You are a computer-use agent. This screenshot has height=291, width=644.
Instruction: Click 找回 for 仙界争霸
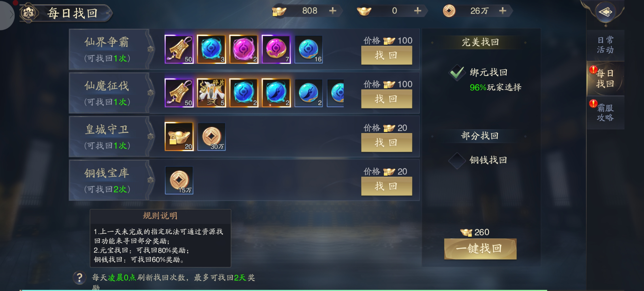coord(386,56)
